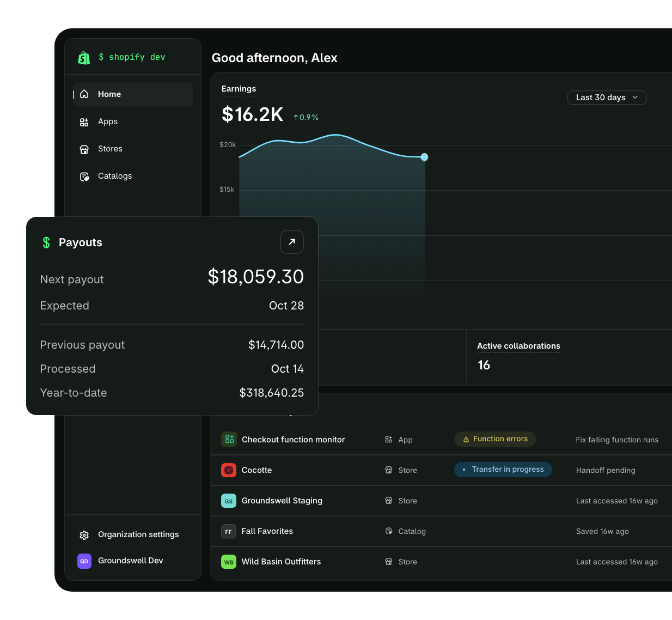Open the Cocotte store

click(256, 470)
